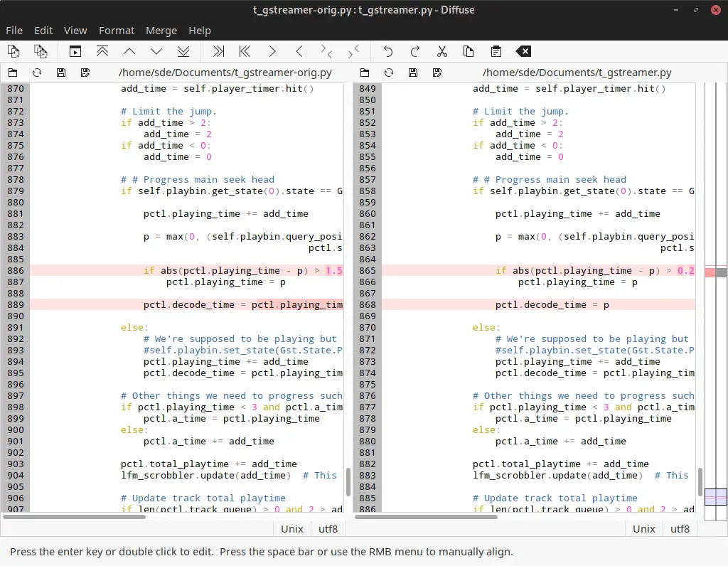Jump to the first difference
This screenshot has height=566, width=728.
click(102, 51)
